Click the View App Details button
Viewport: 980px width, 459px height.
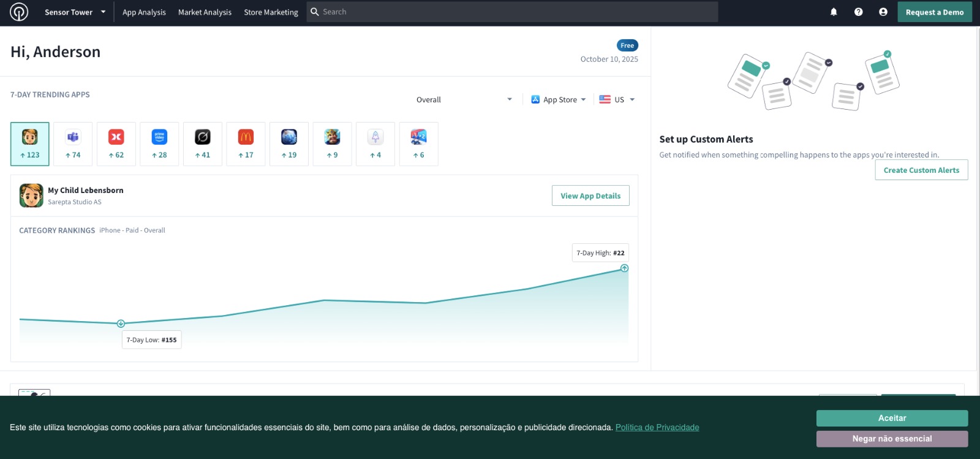coord(590,195)
